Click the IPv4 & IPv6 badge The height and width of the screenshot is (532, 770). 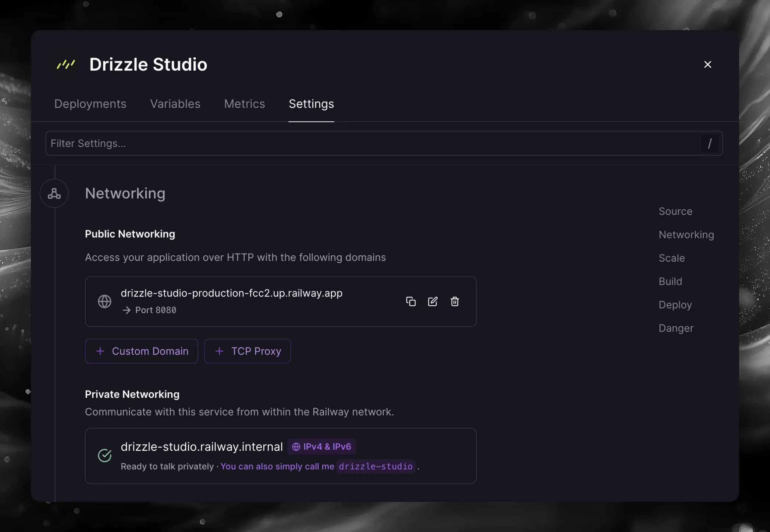click(321, 447)
